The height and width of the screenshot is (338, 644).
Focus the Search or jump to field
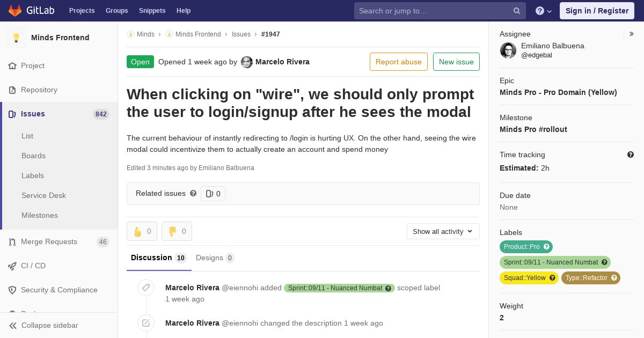440,11
